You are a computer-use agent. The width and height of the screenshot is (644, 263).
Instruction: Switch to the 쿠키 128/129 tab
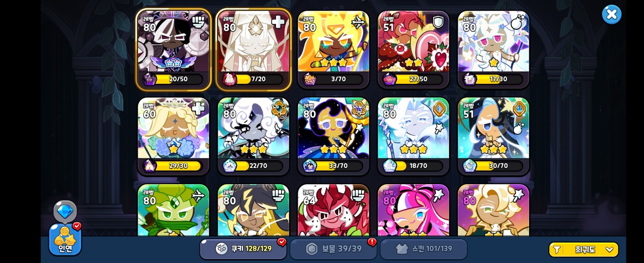(243, 249)
